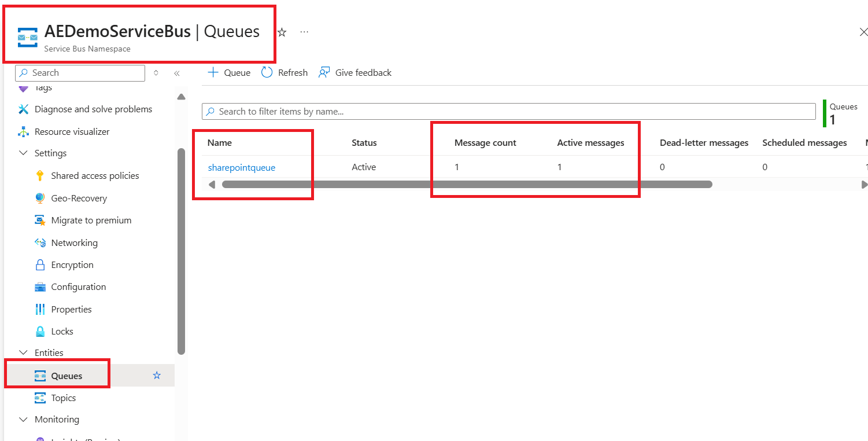Open Topics under Entities

click(x=64, y=398)
